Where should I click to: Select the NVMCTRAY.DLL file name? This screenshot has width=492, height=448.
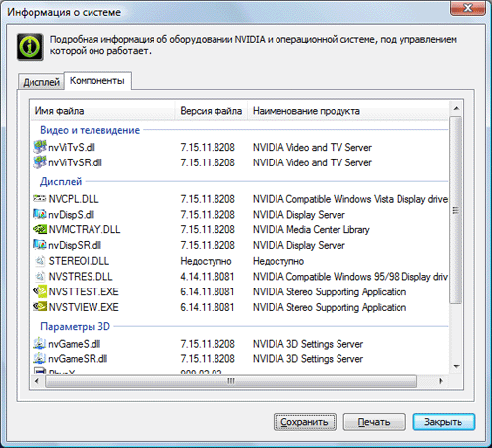(85, 229)
